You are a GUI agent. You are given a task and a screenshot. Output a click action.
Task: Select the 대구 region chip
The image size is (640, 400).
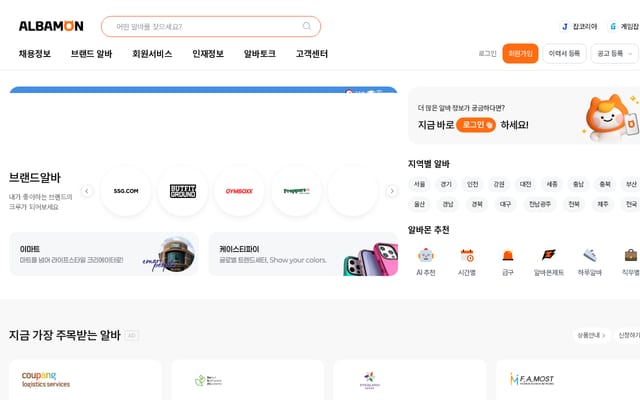pos(505,204)
